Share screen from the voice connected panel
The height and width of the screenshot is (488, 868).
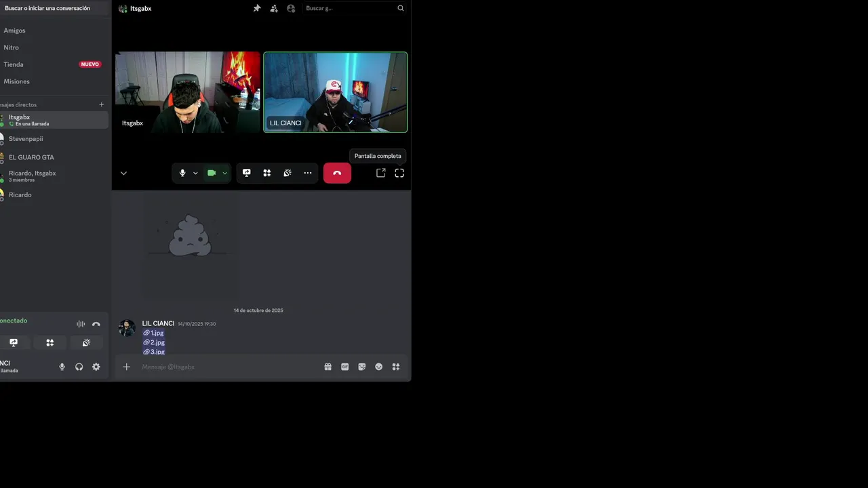(14, 343)
